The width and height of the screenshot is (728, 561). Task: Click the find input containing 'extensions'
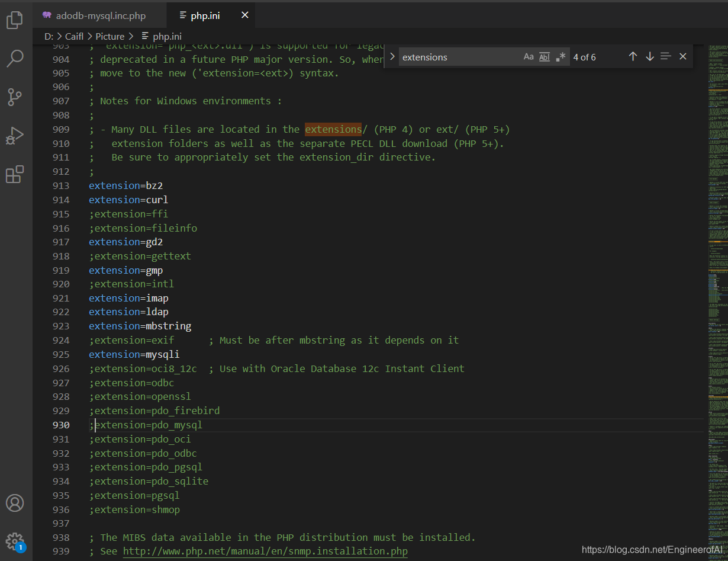(459, 57)
